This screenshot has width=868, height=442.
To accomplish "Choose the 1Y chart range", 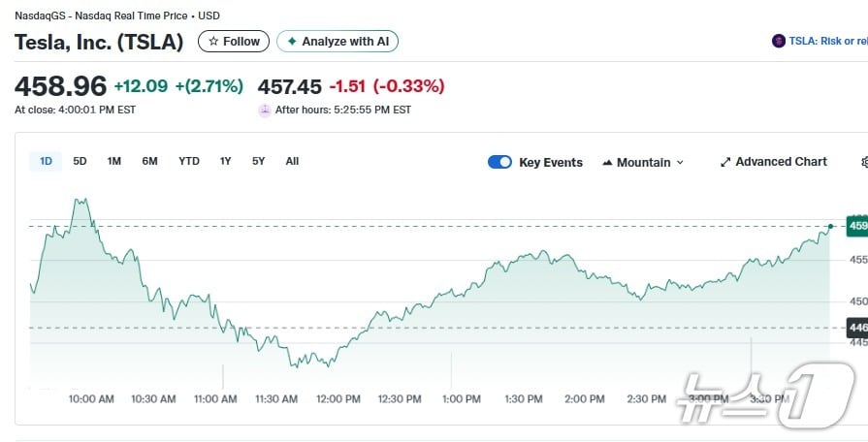I will pos(225,162).
